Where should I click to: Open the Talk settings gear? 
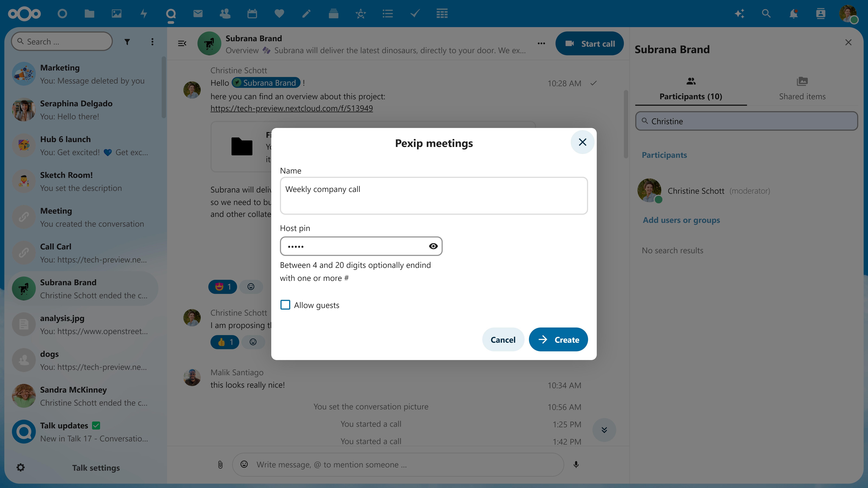point(21,467)
